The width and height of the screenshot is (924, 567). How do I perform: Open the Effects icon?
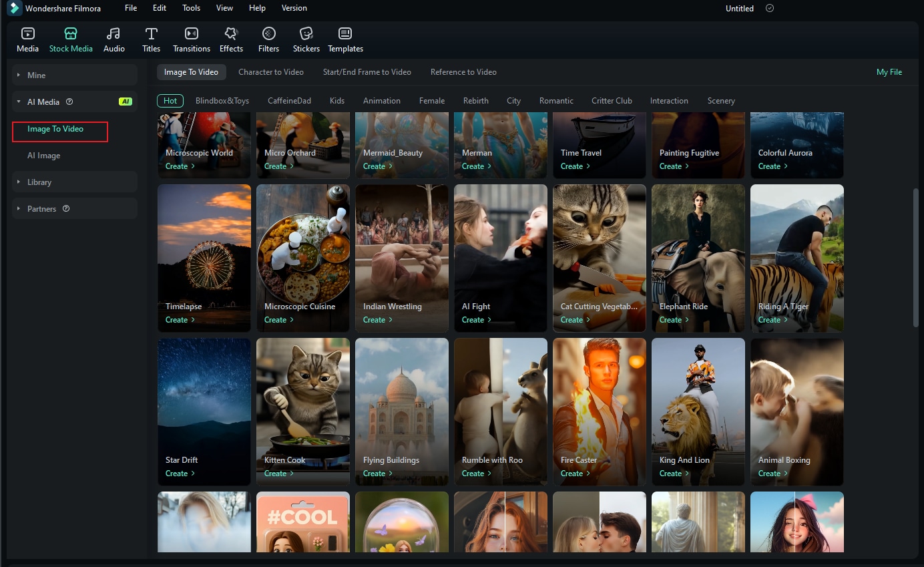pos(231,33)
